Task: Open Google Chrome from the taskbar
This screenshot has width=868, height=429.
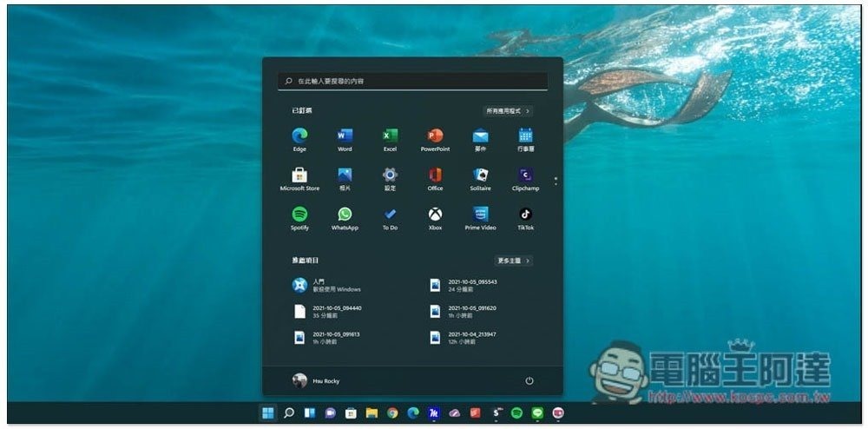Action: pos(392,413)
